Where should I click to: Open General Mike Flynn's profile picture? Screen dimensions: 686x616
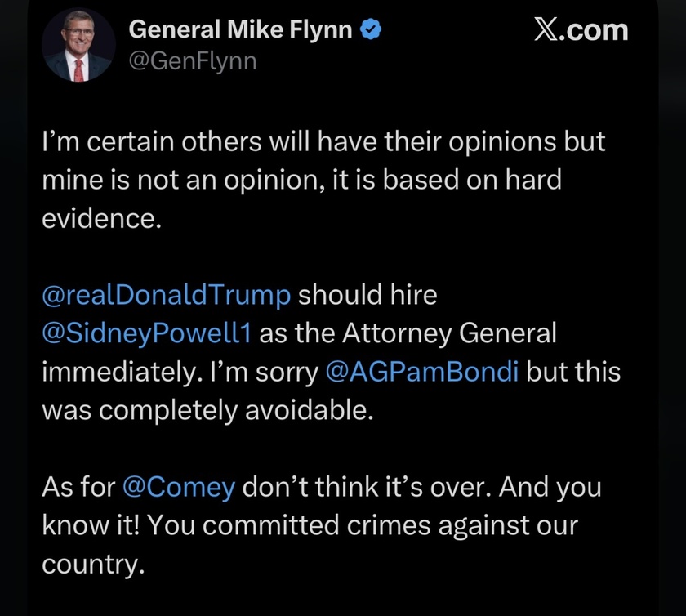[x=78, y=47]
